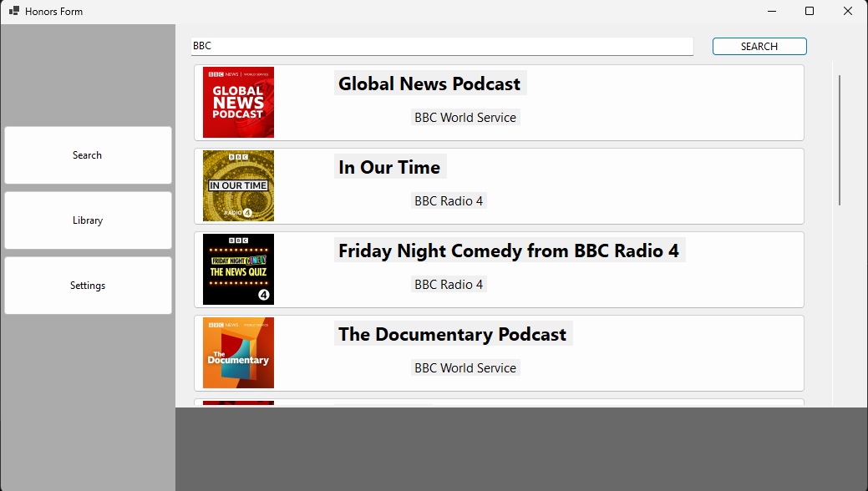Click the results list vertical scrollbar thumb
Screen dimensions: 868x491
tap(840, 140)
